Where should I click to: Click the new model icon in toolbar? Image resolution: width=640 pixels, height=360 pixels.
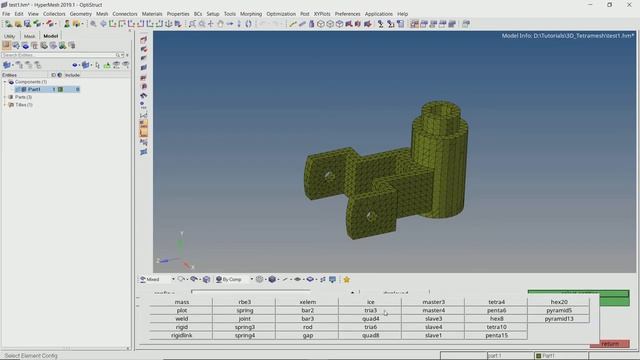[x=8, y=24]
